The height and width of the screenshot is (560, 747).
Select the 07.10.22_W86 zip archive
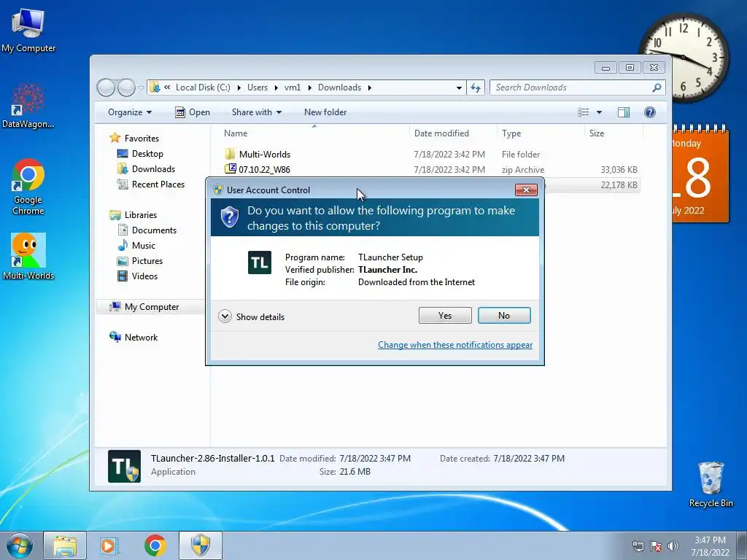[x=264, y=169]
